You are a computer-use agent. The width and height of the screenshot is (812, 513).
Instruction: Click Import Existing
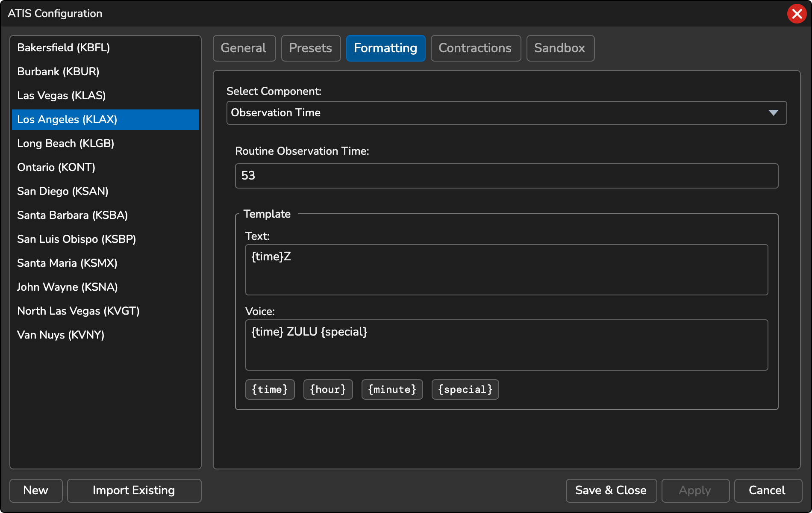click(134, 490)
